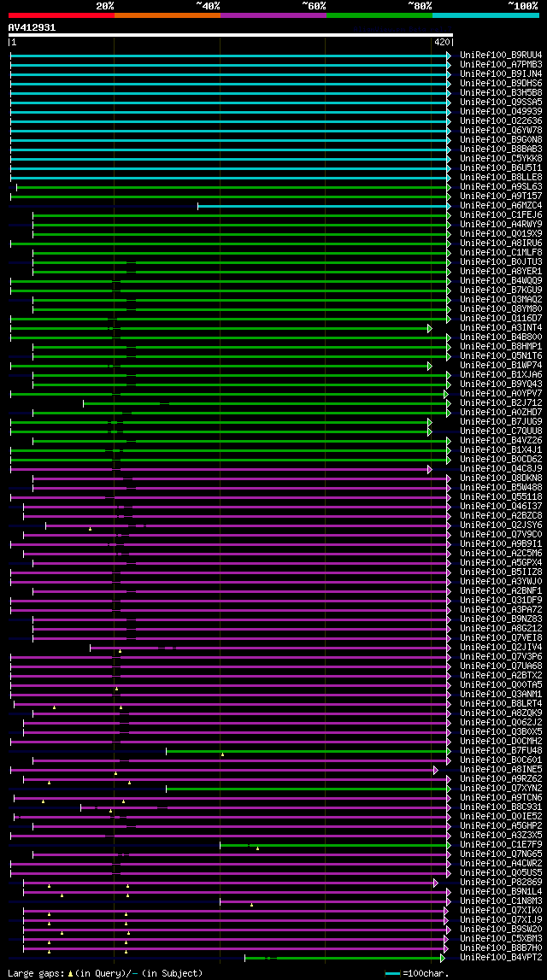This screenshot has width=547, height=980.
Task: Click the UniRef100_B8C931 label
Action: (x=501, y=807)
